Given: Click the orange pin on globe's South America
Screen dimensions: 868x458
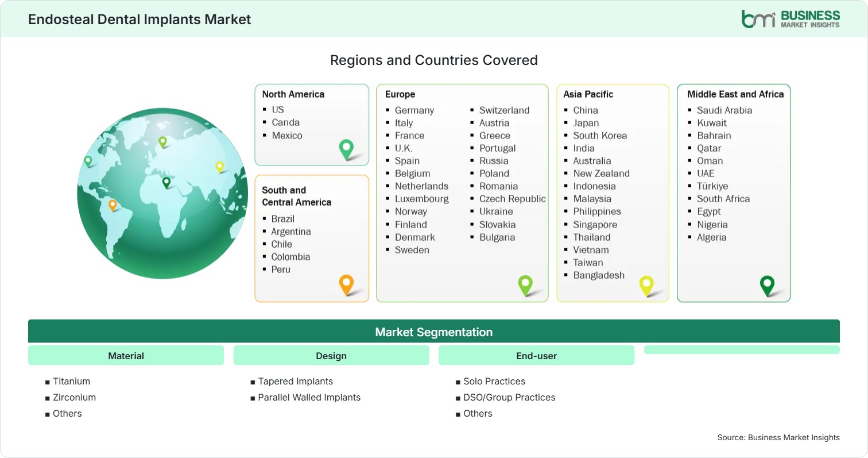Looking at the screenshot, I should tap(113, 205).
